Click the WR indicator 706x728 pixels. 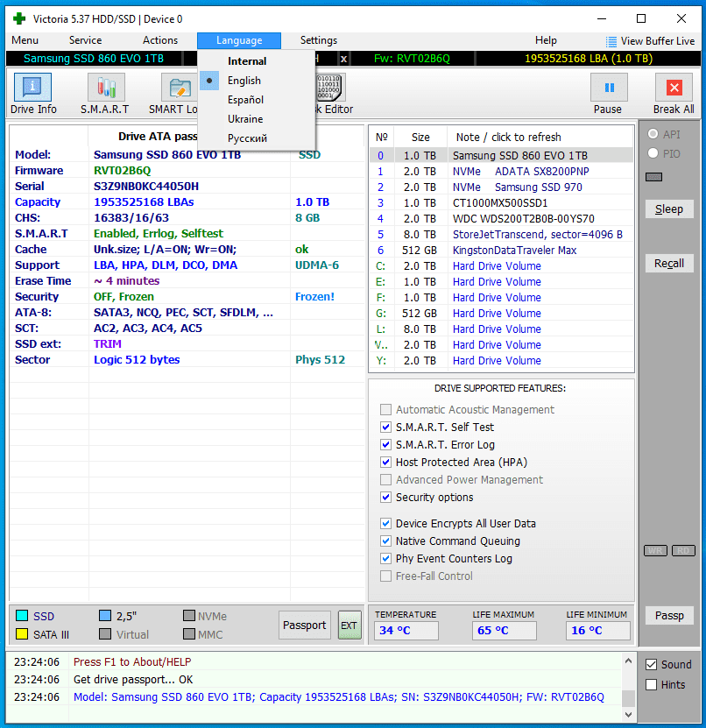pyautogui.click(x=655, y=551)
